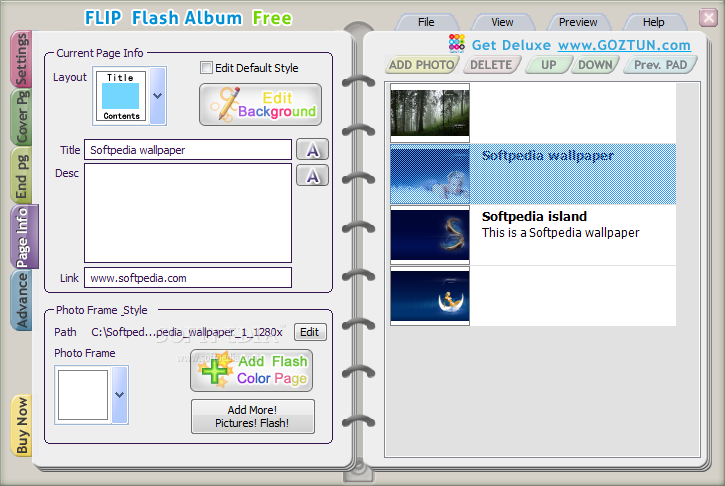The width and height of the screenshot is (725, 486).
Task: Click the photo path text C:\Softped...
Action: point(187,332)
